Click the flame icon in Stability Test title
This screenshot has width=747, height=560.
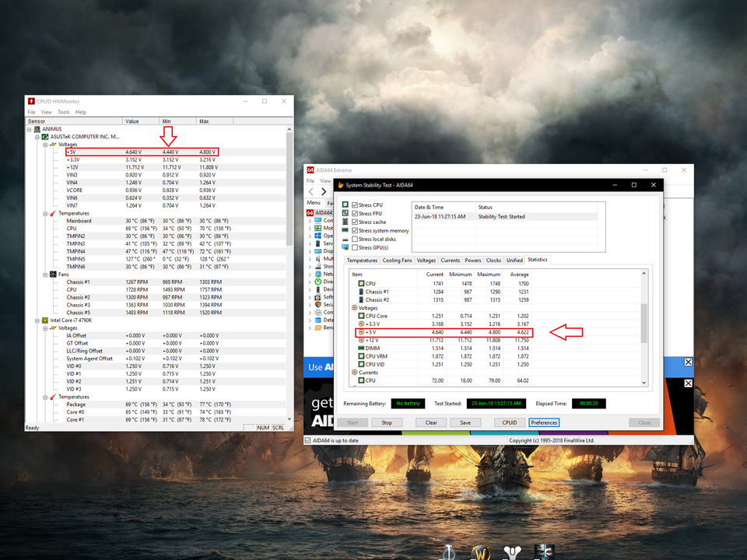pos(340,185)
